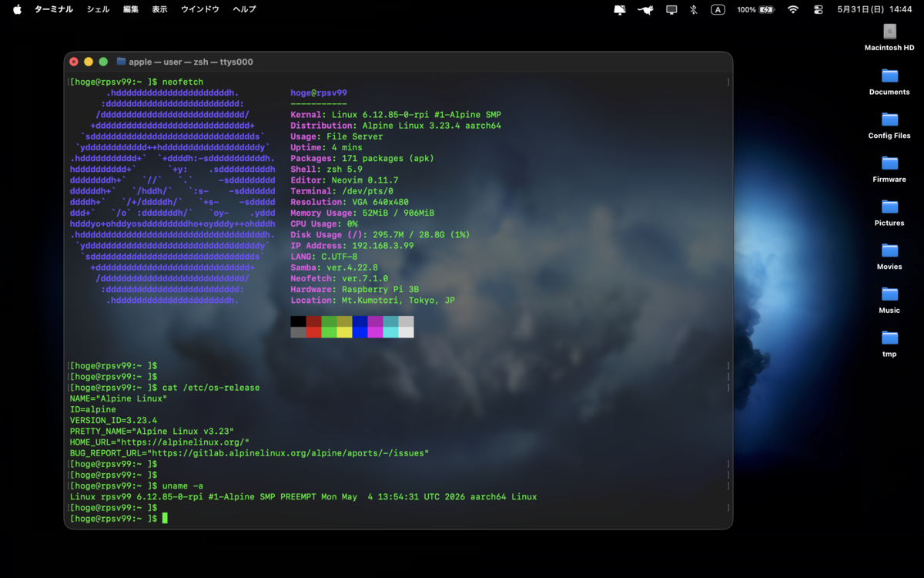Click the "Neofetch: ver.7.1.0" line
The height and width of the screenshot is (578, 924).
pos(340,278)
